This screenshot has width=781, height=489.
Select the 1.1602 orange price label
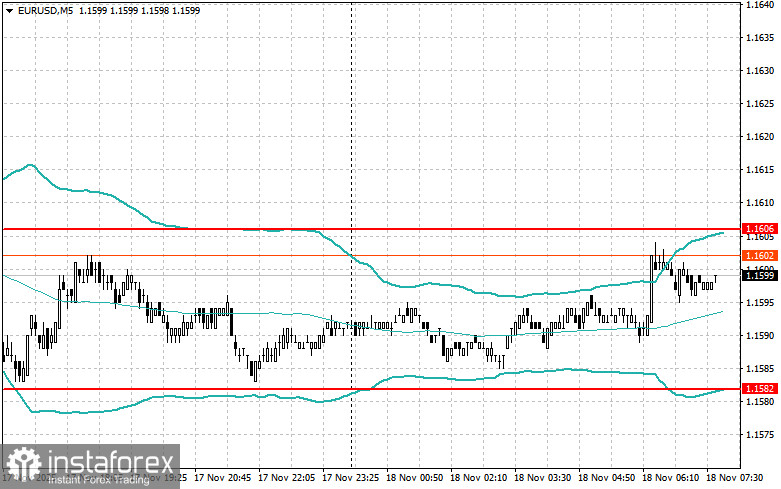tap(760, 255)
